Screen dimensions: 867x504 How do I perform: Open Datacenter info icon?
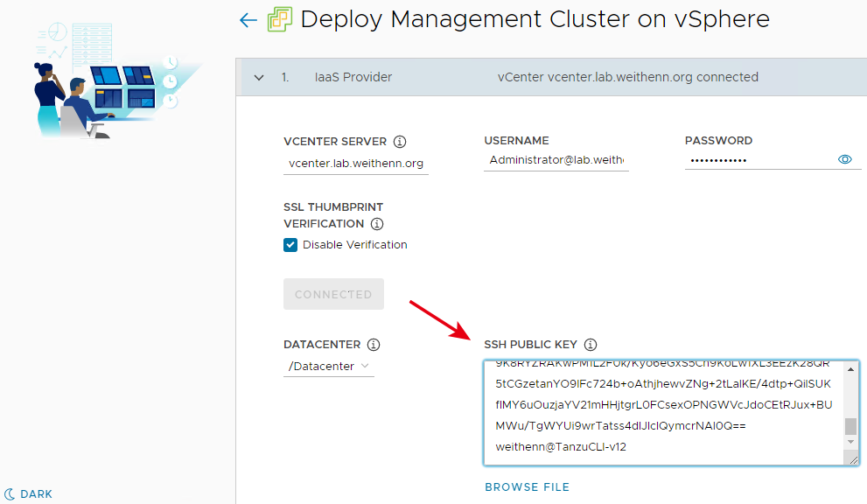pos(374,345)
